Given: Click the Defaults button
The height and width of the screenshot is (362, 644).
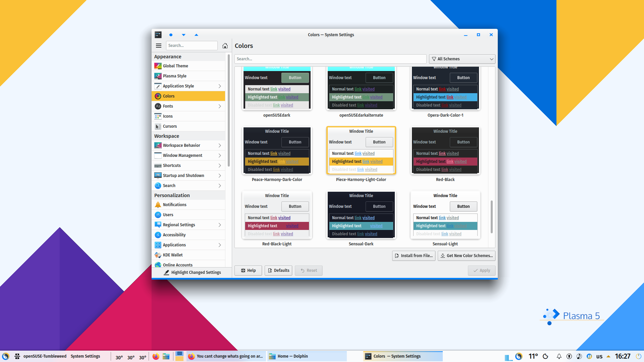Looking at the screenshot, I should coord(278,270).
